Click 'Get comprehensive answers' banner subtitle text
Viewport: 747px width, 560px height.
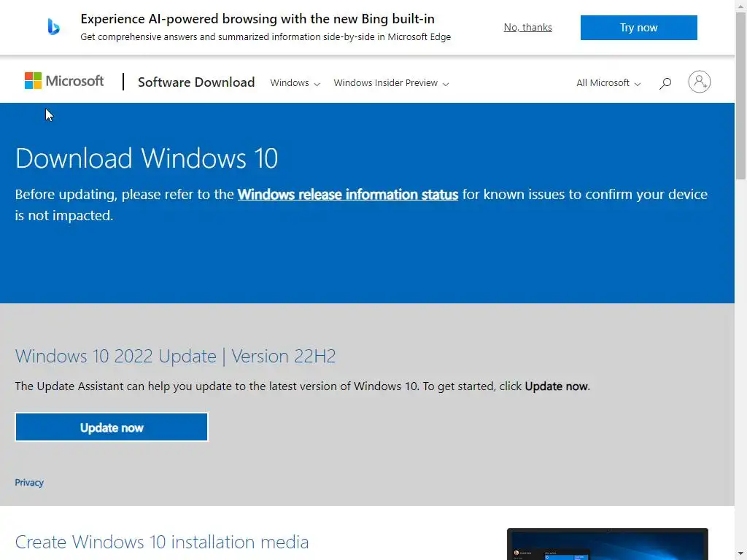[x=266, y=36]
